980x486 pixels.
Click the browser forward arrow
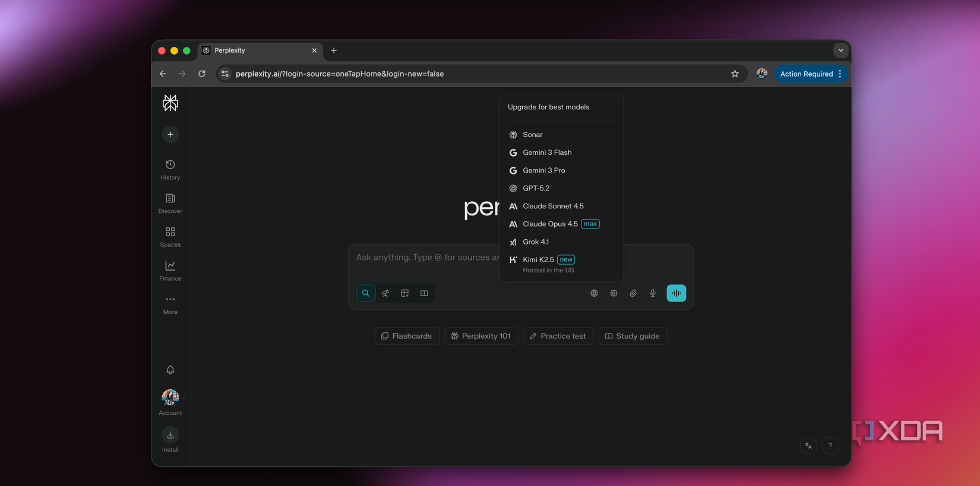point(182,74)
